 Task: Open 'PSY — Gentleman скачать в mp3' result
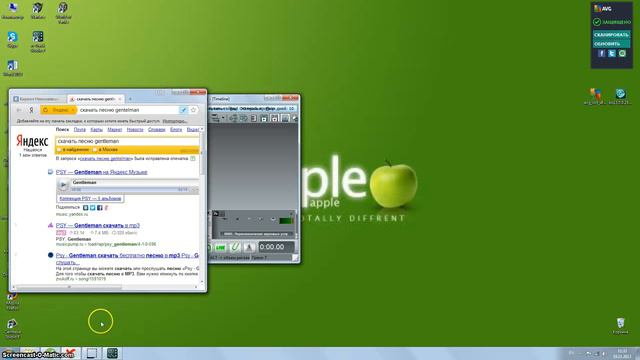coord(98,225)
